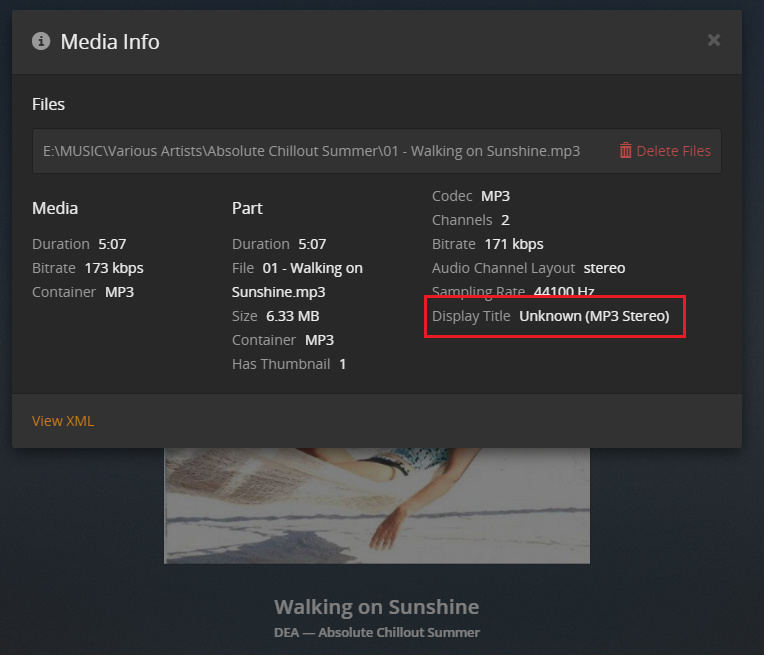Click the trash can icon
The width and height of the screenshot is (769, 660).
coord(626,151)
